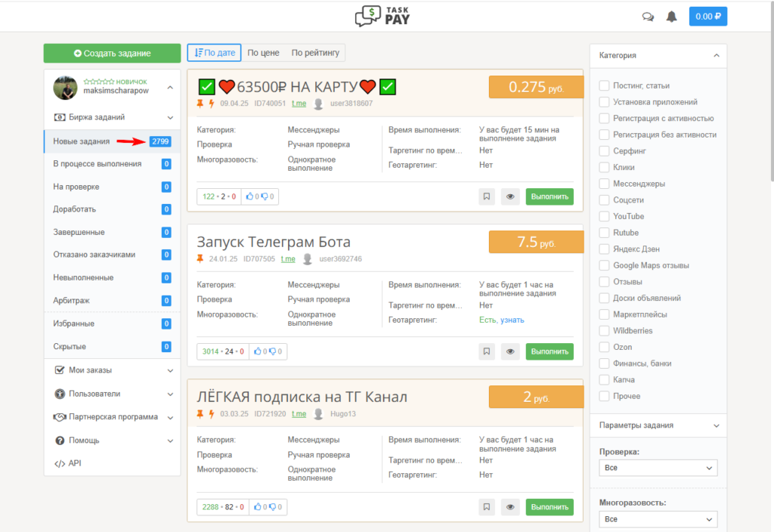The image size is (774, 532).
Task: Dislike Запуск Телеграм Бота thumbs-down
Action: coord(272,351)
